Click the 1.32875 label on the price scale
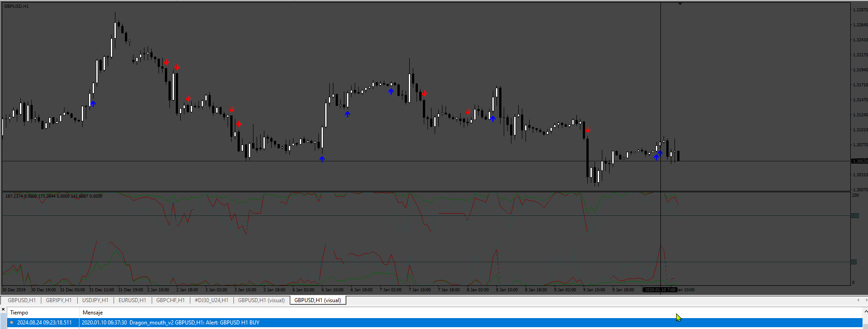The image size is (868, 329). coord(860,10)
